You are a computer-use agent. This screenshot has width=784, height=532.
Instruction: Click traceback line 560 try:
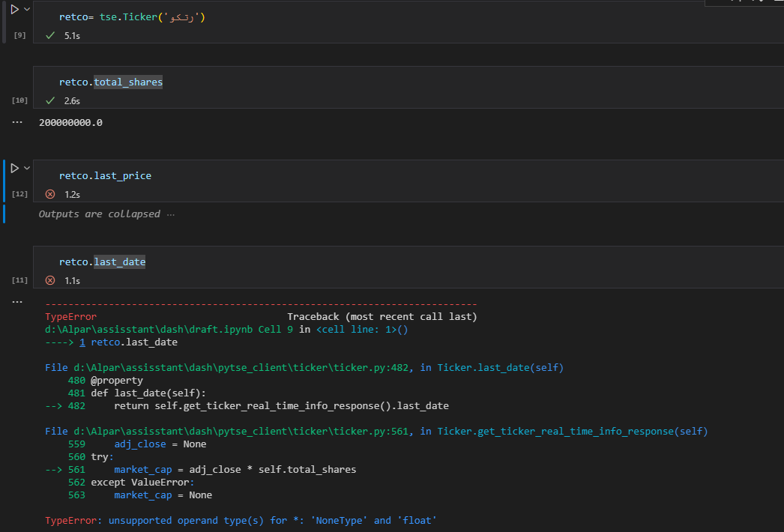[102, 456]
